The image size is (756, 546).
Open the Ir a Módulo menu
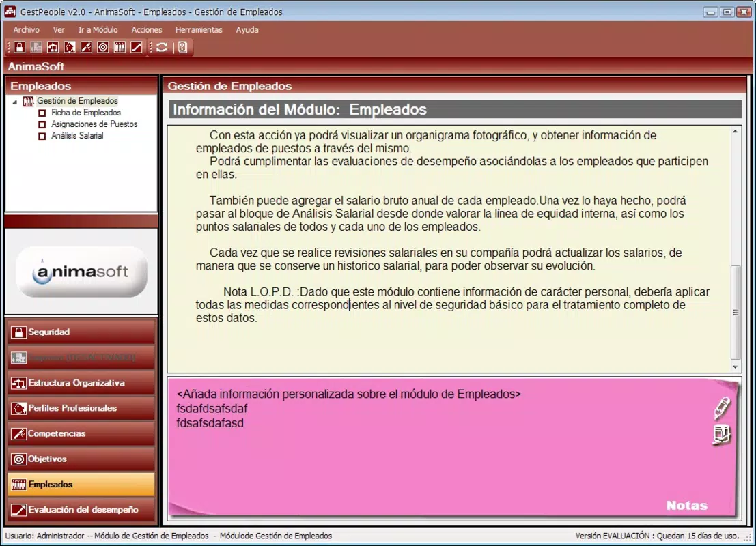[98, 30]
